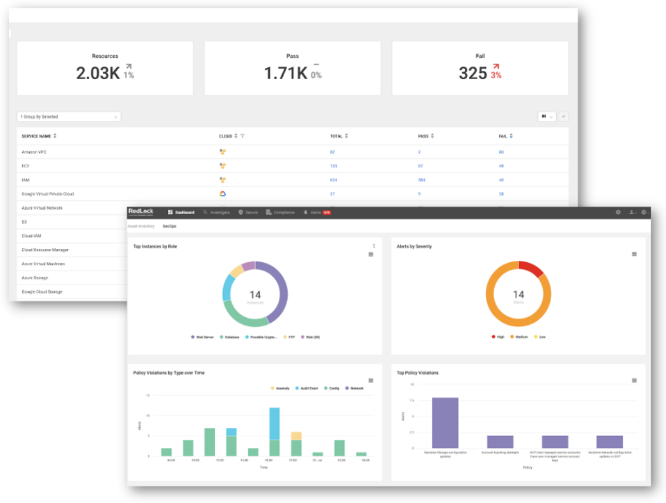Click the AWS icon in Amazon VPC row
The image size is (666, 503).
(x=223, y=152)
